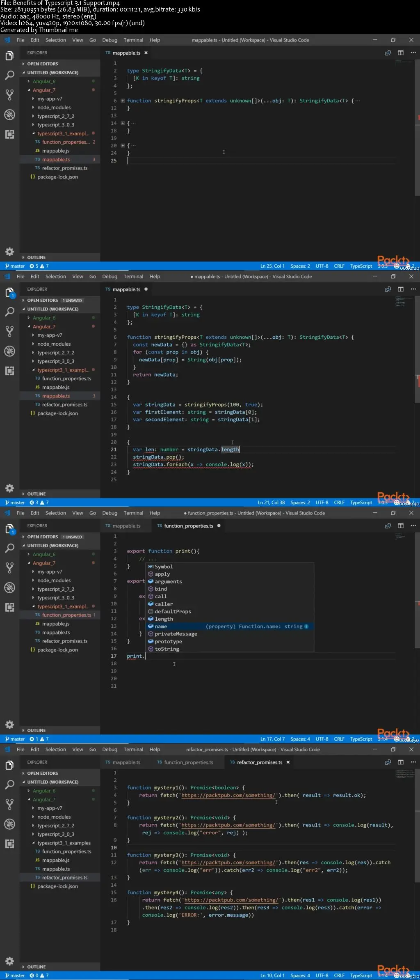
Task: Click Ln 10, Col 1 status entry
Action: [x=272, y=975]
